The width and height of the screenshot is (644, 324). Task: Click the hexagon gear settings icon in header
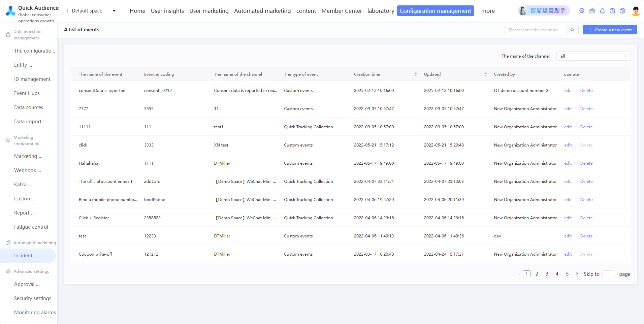582,11
